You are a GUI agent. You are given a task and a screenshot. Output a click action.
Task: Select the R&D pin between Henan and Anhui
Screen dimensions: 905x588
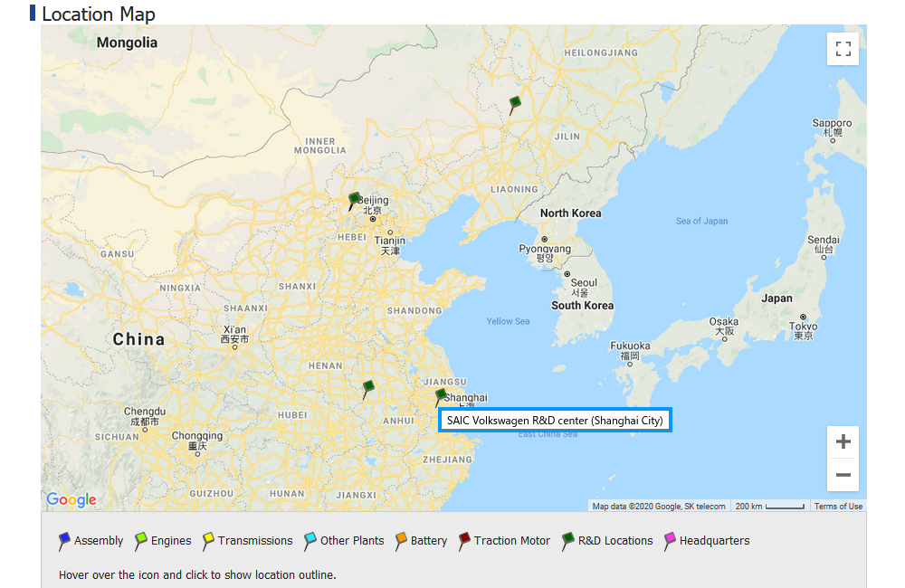368,388
